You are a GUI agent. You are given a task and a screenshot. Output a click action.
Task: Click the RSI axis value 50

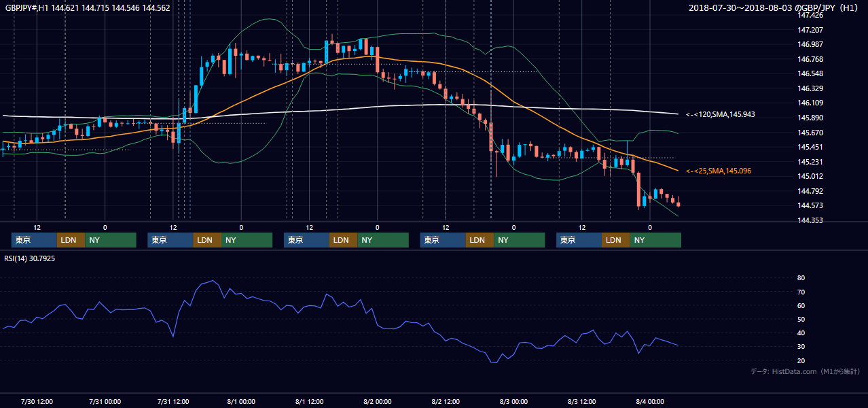click(801, 319)
